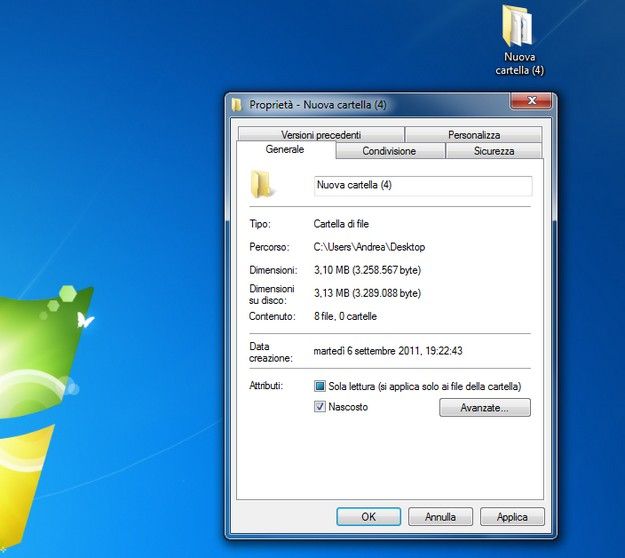Image resolution: width=625 pixels, height=558 pixels.
Task: Select the Nuova cartella (4) desktop folder icon
Action: pyautogui.click(x=519, y=40)
